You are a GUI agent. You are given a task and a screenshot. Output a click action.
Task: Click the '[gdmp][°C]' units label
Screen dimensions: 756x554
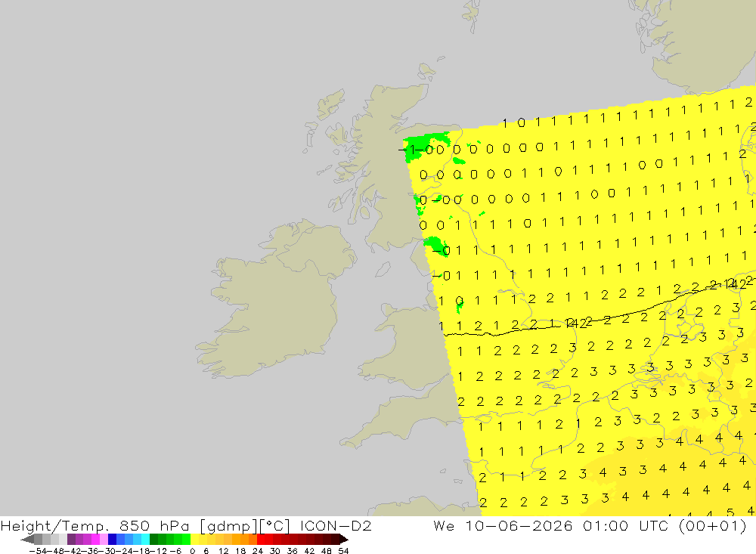pos(245,525)
